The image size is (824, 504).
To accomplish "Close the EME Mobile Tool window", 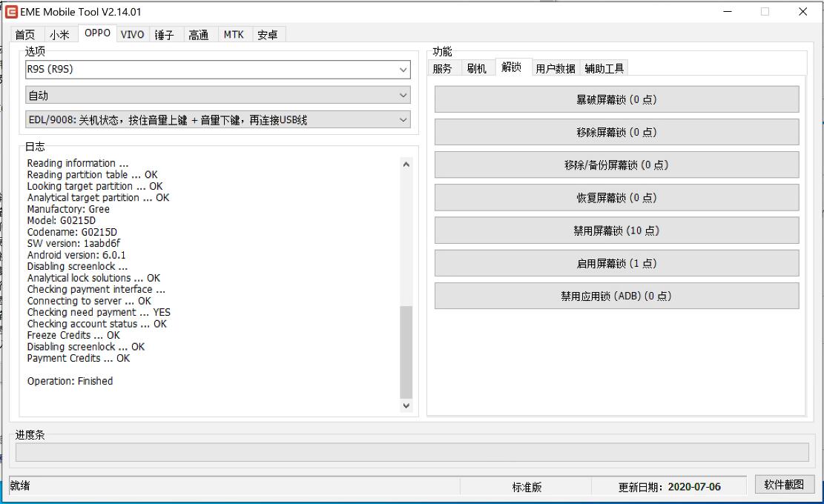I will tap(803, 12).
